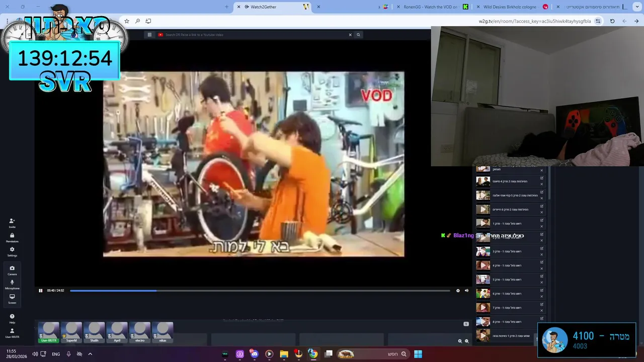Image resolution: width=644 pixels, height=362 pixels.
Task: Open Settings gear in left sidebar
Action: (x=12, y=251)
